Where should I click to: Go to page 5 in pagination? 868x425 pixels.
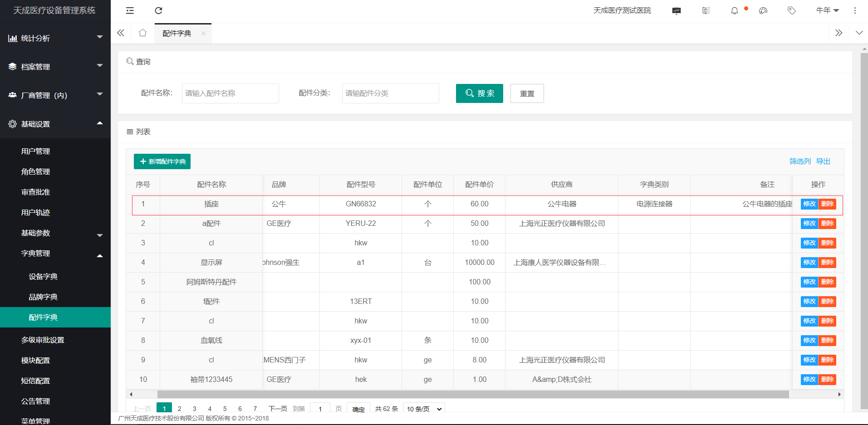[x=225, y=409]
